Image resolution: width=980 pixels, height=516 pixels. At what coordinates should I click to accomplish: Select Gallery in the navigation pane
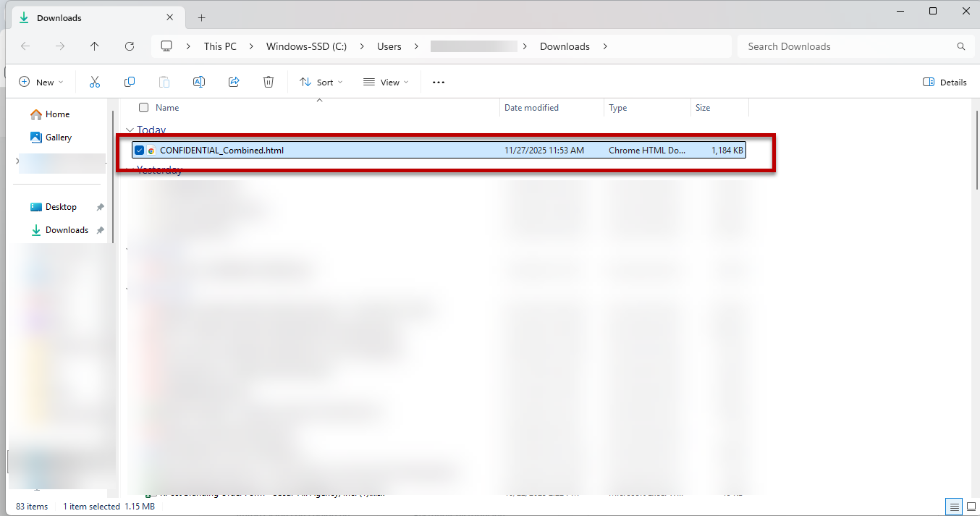coord(58,138)
